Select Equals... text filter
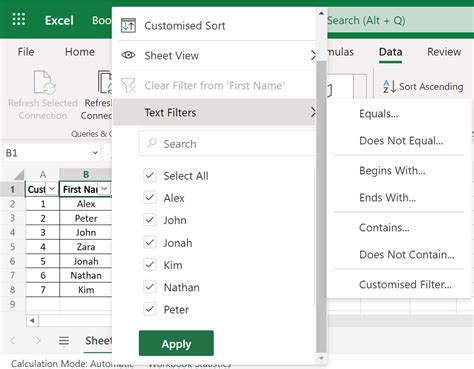The width and height of the screenshot is (474, 369). [398, 114]
